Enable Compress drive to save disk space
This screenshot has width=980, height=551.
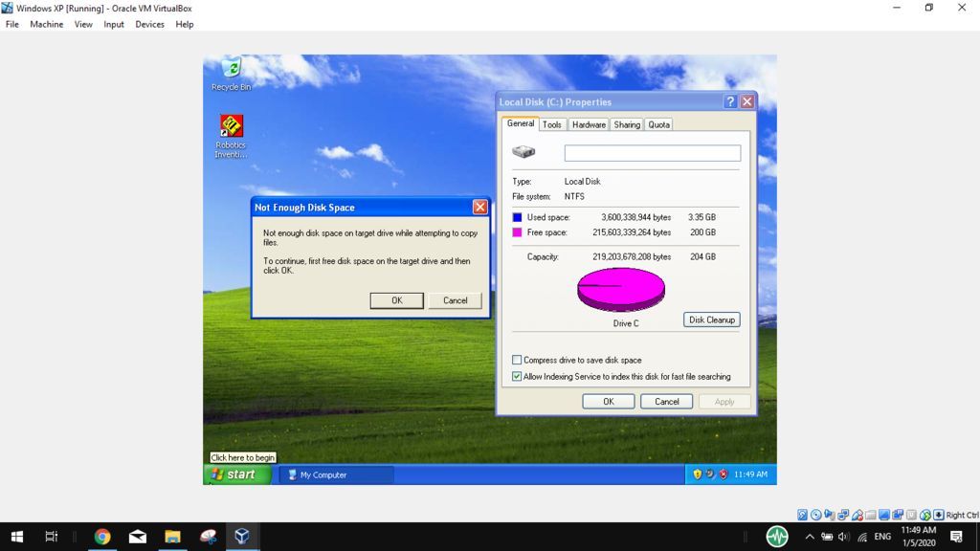pos(516,360)
